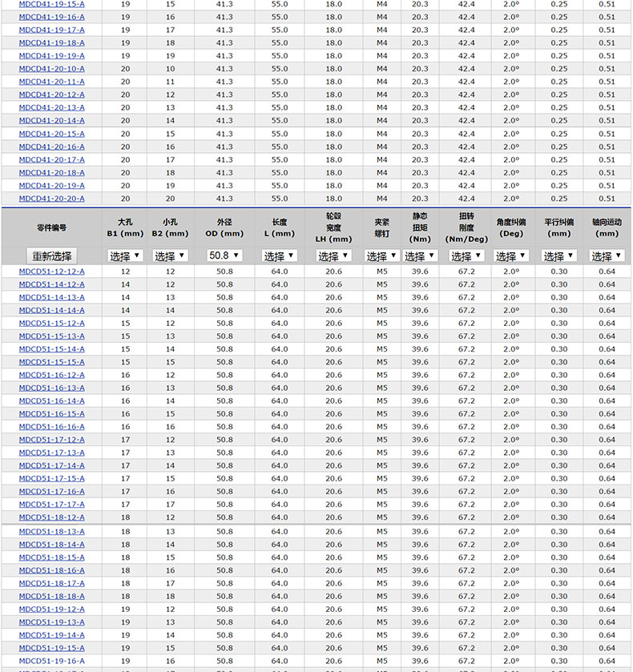Screen dimensions: 633x672
Task: Open the 静态扭矩 filter dropdown
Action: click(x=420, y=256)
